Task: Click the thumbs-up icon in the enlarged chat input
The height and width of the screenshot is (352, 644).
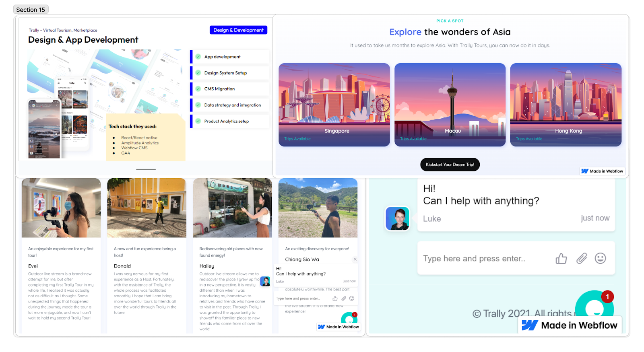Action: pyautogui.click(x=561, y=258)
